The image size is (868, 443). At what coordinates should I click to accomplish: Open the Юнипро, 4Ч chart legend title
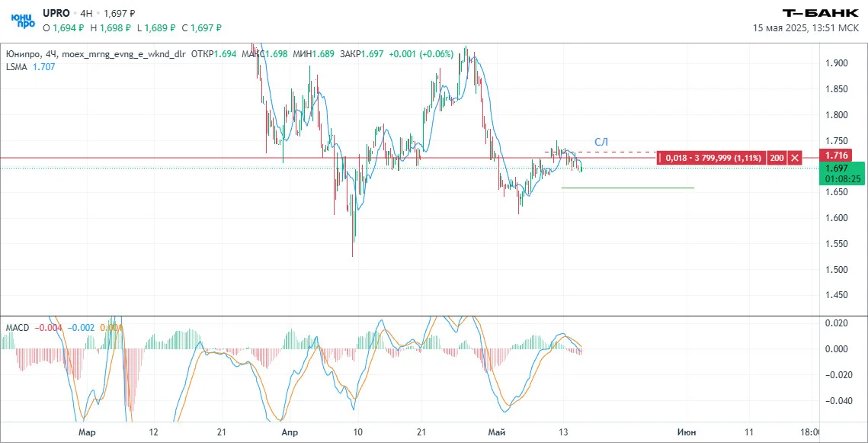(x=95, y=54)
